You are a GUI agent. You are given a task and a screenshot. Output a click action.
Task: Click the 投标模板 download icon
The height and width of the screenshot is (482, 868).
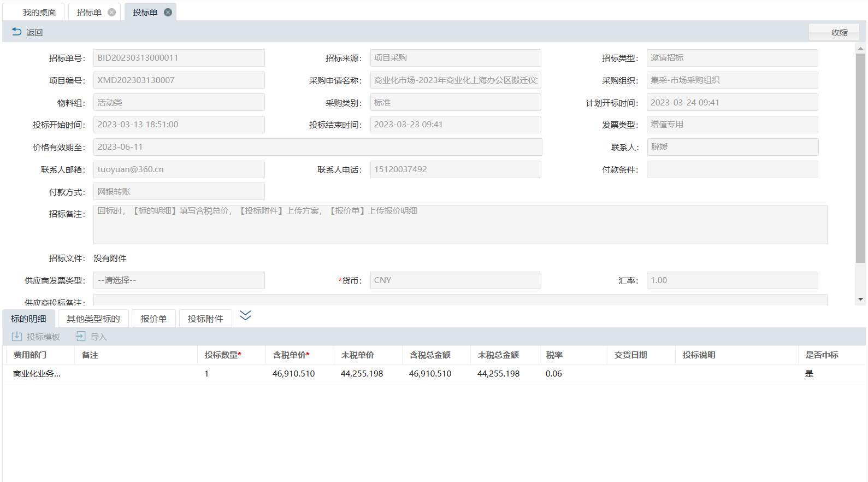tap(17, 336)
